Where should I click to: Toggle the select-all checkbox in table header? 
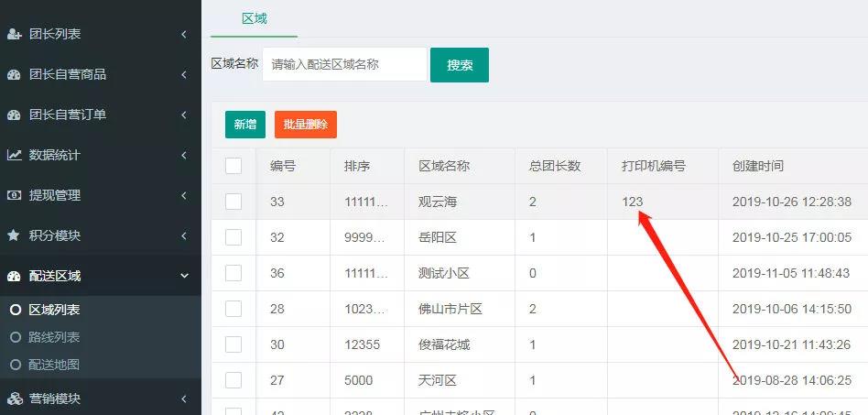233,166
